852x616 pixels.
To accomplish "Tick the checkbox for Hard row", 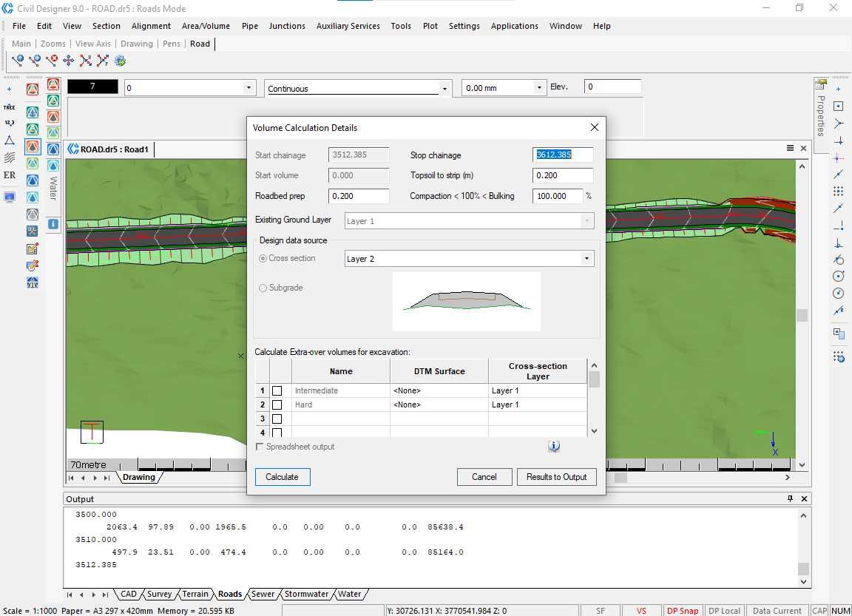I will [277, 405].
